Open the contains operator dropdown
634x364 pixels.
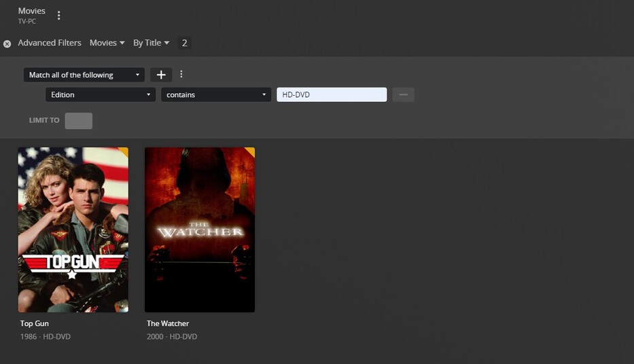(x=216, y=94)
